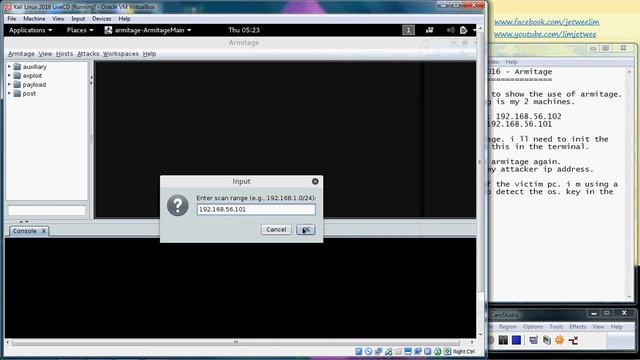The width and height of the screenshot is (640, 360).
Task: Click the Toggle View icon in CamStudio toolbar
Action: point(533,340)
